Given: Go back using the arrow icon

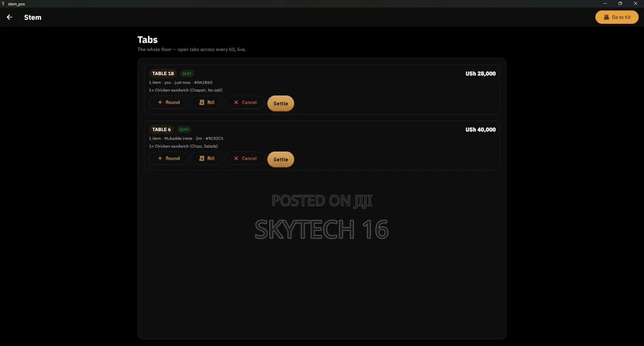Looking at the screenshot, I should tap(10, 17).
